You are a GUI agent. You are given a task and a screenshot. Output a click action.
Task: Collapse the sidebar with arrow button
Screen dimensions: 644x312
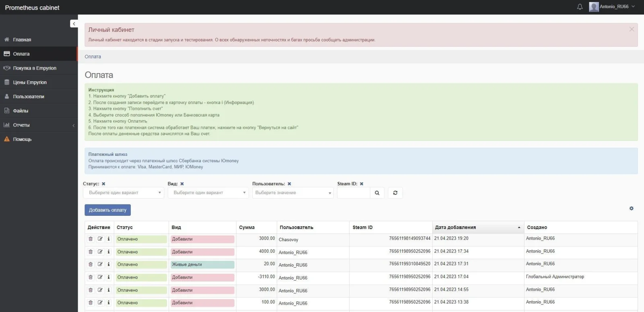pyautogui.click(x=74, y=24)
